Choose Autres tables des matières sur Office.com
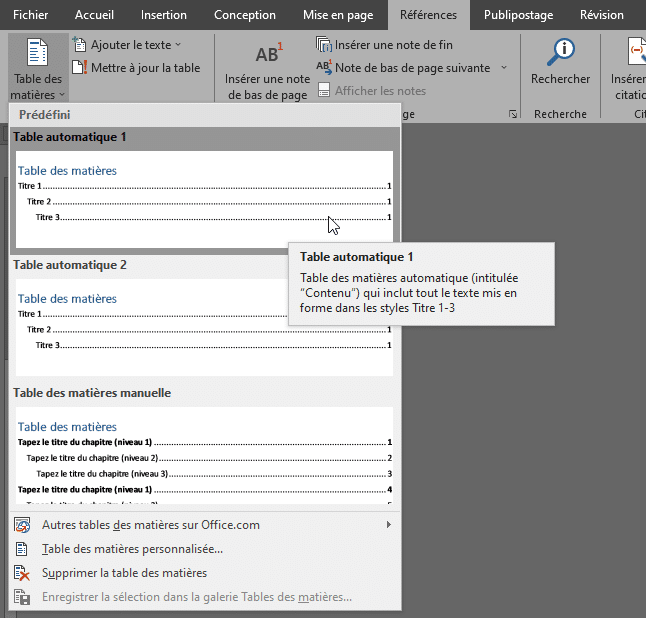This screenshot has height=618, width=646. point(205,525)
